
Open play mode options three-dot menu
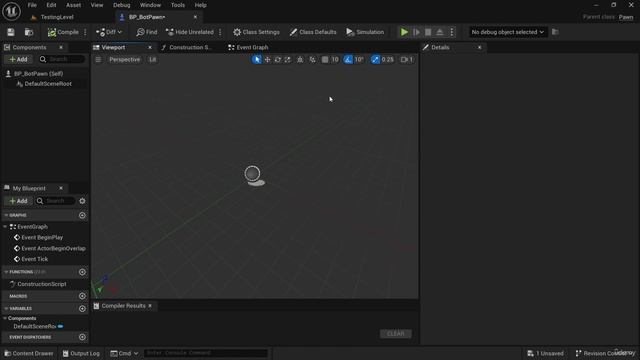point(451,32)
